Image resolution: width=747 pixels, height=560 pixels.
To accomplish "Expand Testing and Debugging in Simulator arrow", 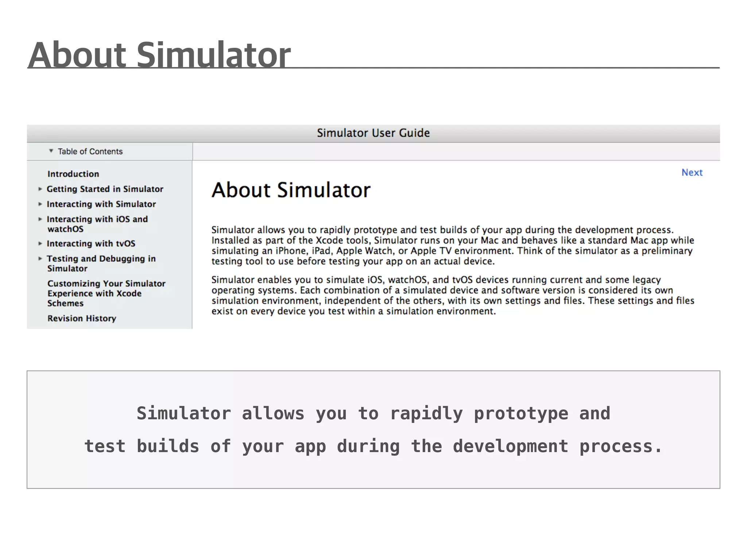I will coord(40,258).
